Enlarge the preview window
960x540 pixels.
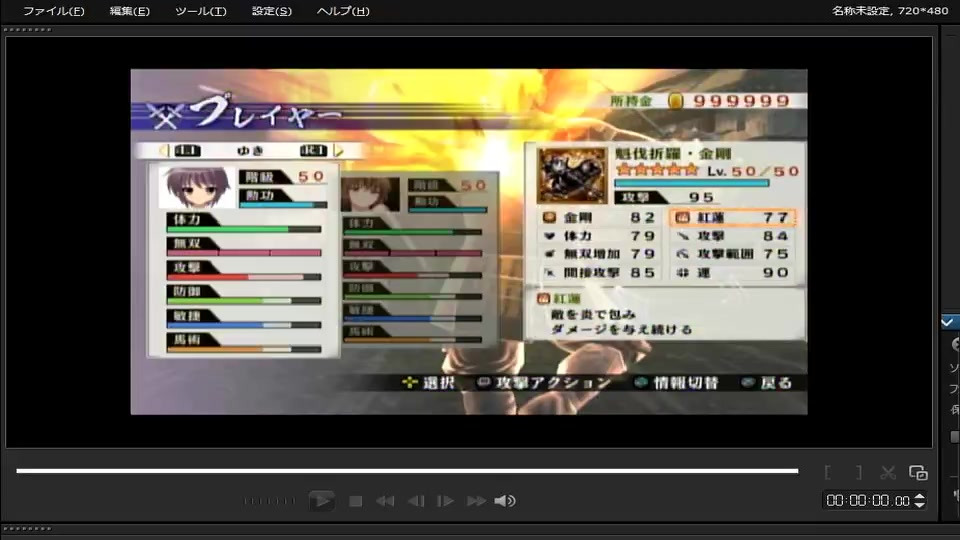(x=918, y=473)
